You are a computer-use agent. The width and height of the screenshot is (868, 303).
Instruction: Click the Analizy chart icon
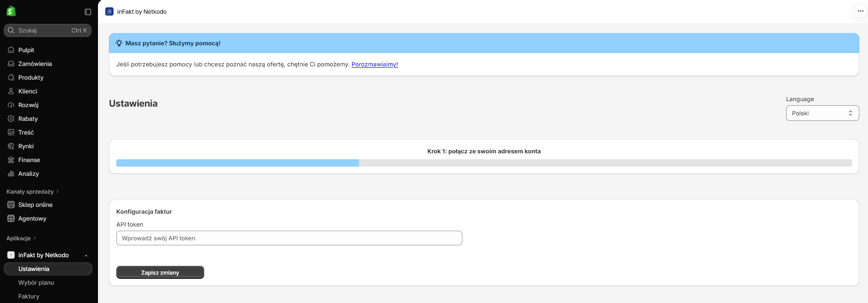(11, 173)
